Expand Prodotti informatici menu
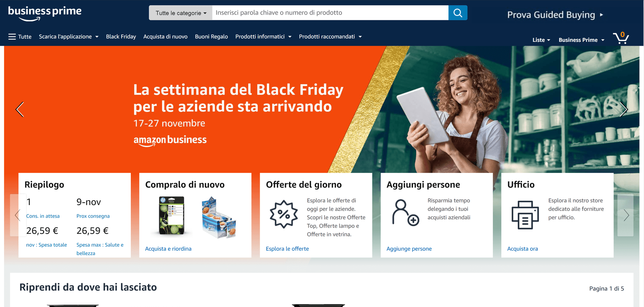The image size is (644, 307). click(x=263, y=37)
